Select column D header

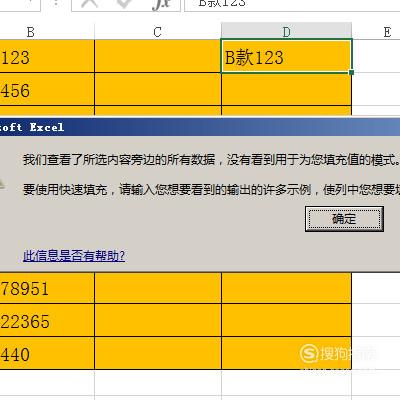tap(286, 32)
